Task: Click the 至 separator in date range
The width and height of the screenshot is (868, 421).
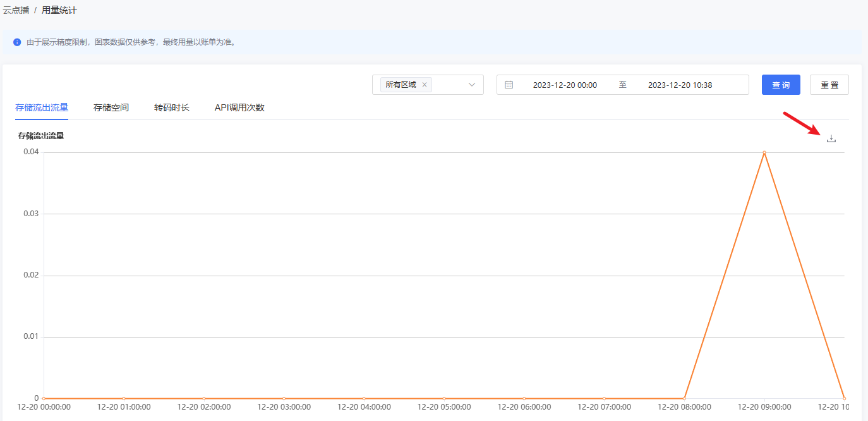Action: [623, 85]
